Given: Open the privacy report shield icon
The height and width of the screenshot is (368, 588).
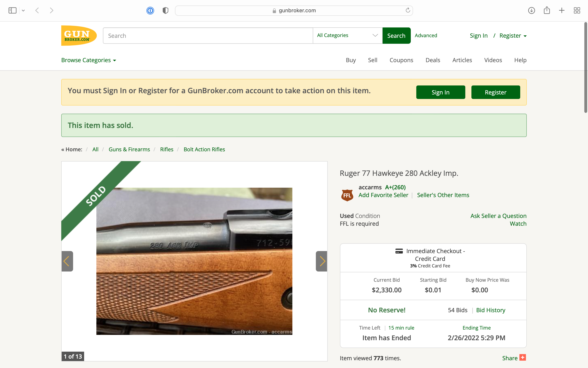Looking at the screenshot, I should 165,10.
